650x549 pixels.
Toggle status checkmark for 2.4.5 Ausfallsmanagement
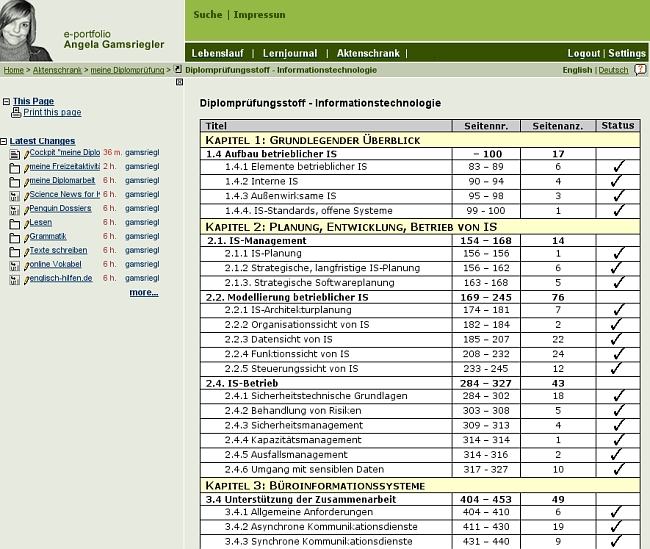(x=617, y=454)
